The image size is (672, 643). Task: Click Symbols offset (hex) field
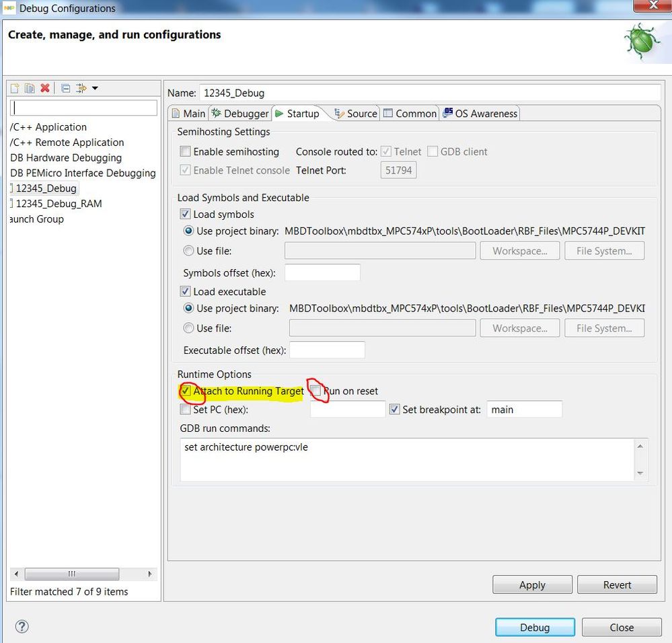[322, 273]
